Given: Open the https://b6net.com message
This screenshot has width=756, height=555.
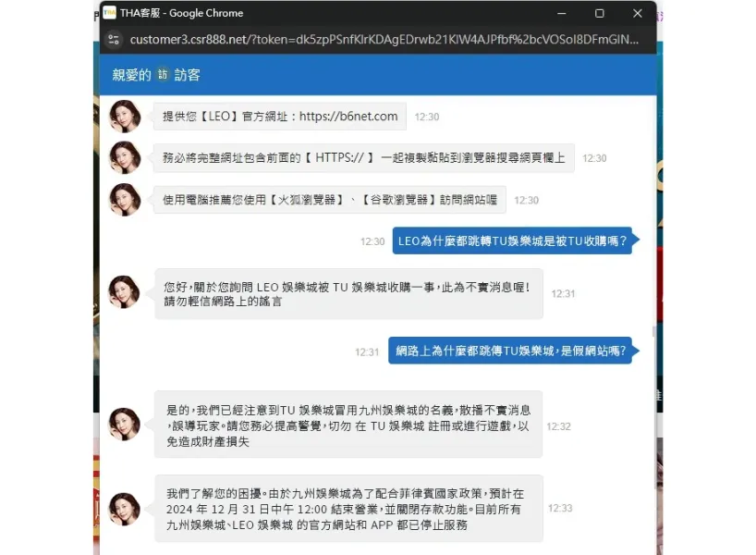Looking at the screenshot, I should pos(280,117).
